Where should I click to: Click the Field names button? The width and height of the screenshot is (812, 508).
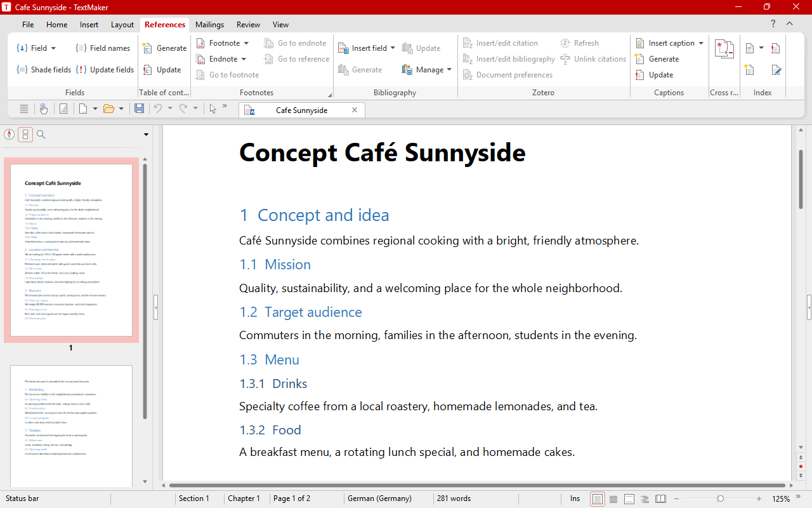(103, 48)
